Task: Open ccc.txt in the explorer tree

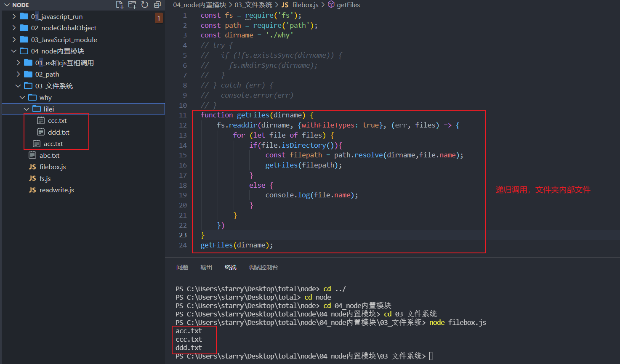Action: (x=57, y=120)
